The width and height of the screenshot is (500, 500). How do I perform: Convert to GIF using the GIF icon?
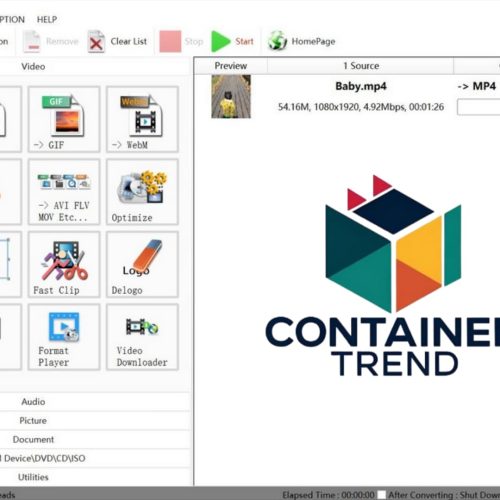tap(64, 119)
